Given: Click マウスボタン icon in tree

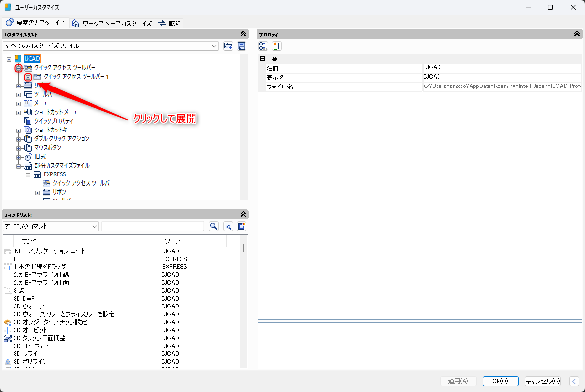Looking at the screenshot, I should 28,148.
